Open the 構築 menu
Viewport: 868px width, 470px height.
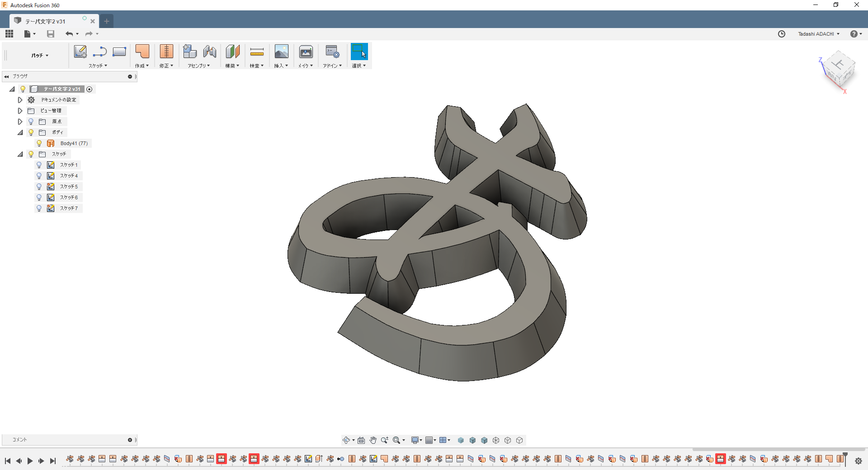pos(232,66)
